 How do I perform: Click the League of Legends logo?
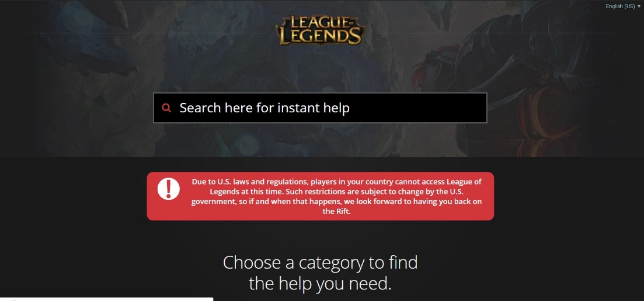coord(320,30)
